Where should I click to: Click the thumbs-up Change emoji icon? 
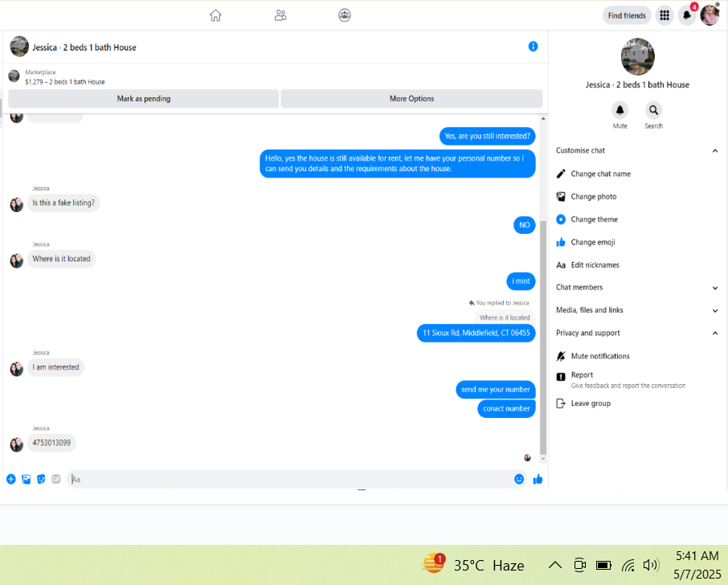pyautogui.click(x=561, y=242)
